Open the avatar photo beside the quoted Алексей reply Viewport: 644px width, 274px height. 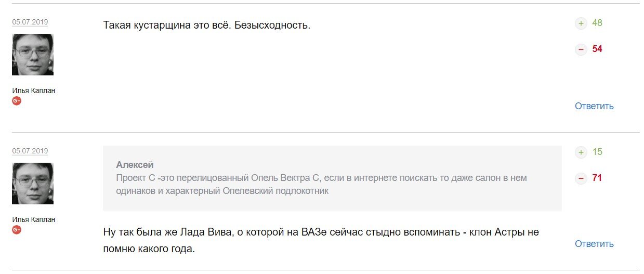tap(33, 184)
